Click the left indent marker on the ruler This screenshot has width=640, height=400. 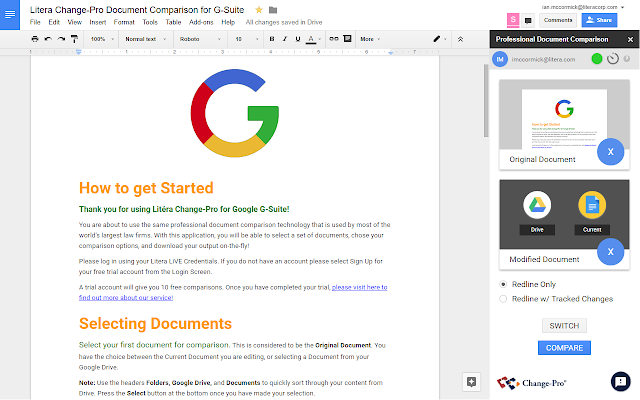[78, 52]
